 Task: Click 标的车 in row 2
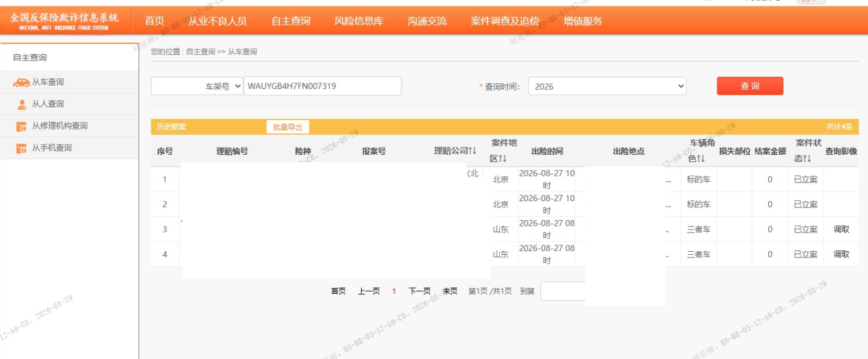click(x=699, y=204)
